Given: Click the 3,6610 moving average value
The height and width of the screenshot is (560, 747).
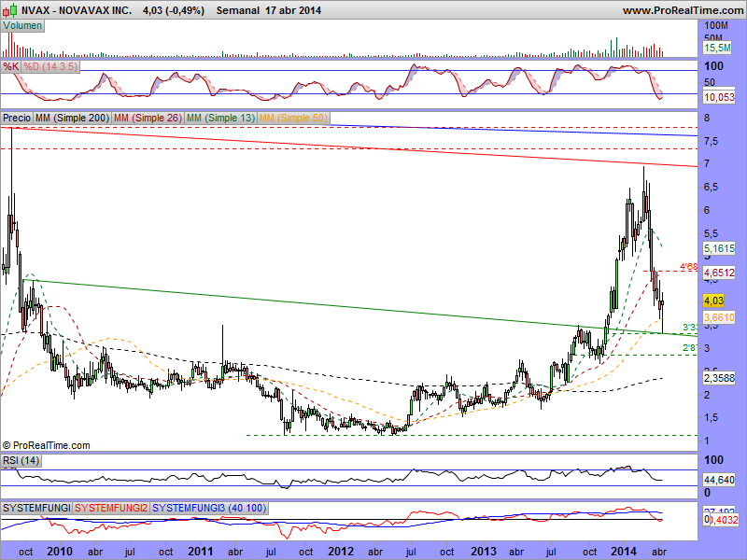Looking at the screenshot, I should [x=719, y=317].
